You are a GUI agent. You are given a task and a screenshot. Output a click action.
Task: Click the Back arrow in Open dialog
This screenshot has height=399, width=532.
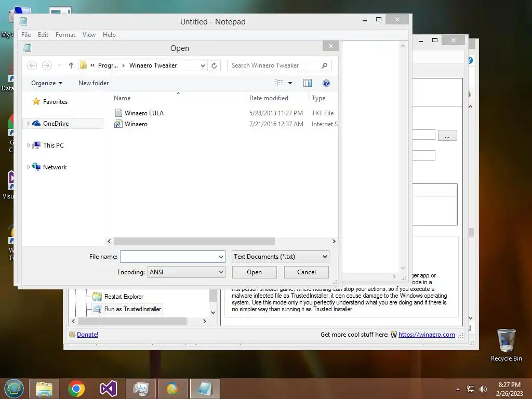pos(32,65)
